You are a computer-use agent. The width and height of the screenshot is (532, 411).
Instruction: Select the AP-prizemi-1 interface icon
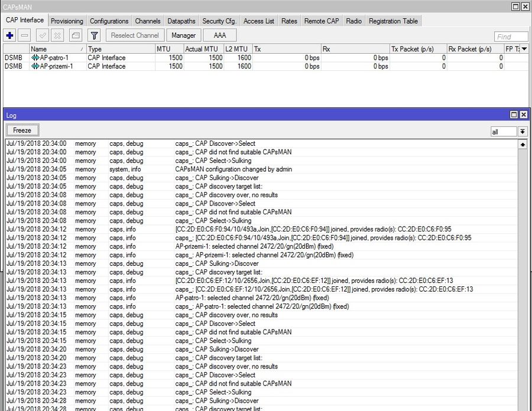tap(35, 66)
